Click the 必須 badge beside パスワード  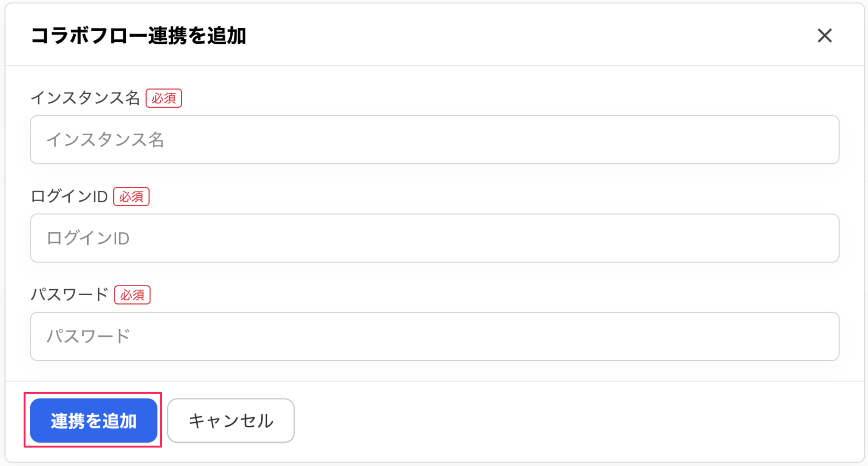click(x=132, y=295)
